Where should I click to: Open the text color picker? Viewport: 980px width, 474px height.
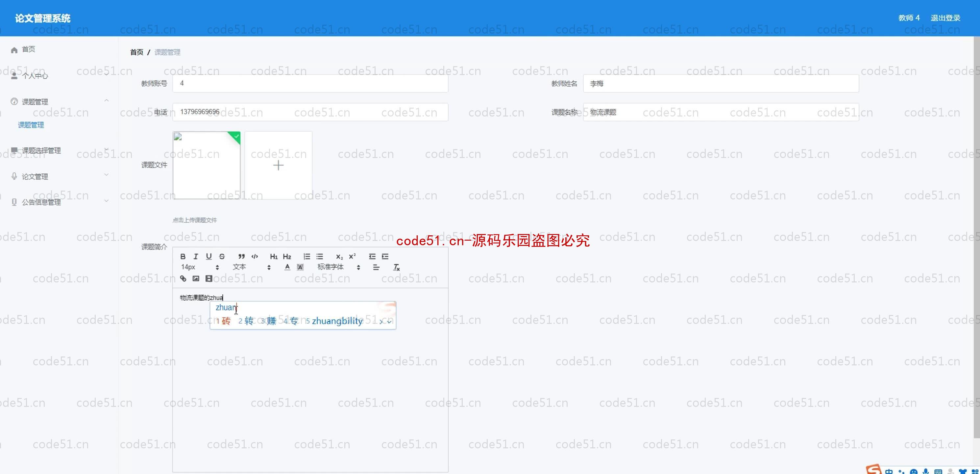click(x=287, y=267)
